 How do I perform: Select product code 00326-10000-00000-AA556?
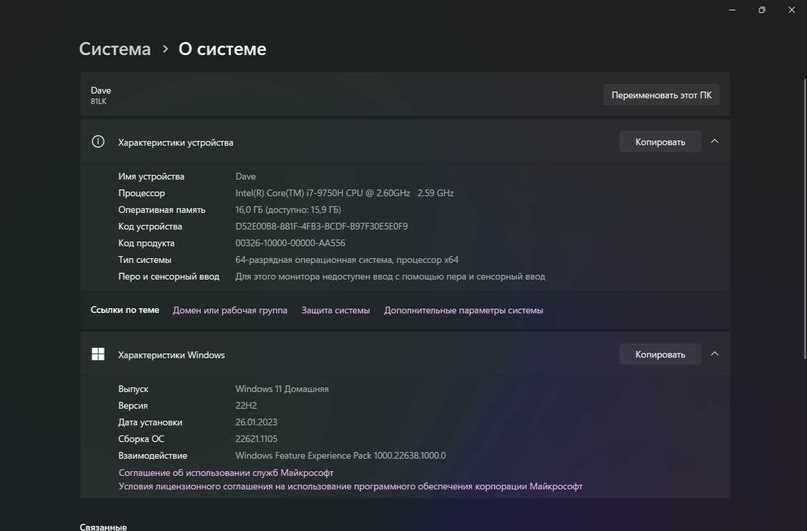290,243
